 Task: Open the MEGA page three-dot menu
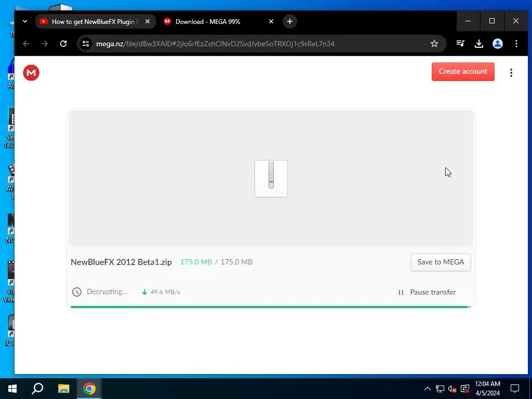[x=511, y=73]
